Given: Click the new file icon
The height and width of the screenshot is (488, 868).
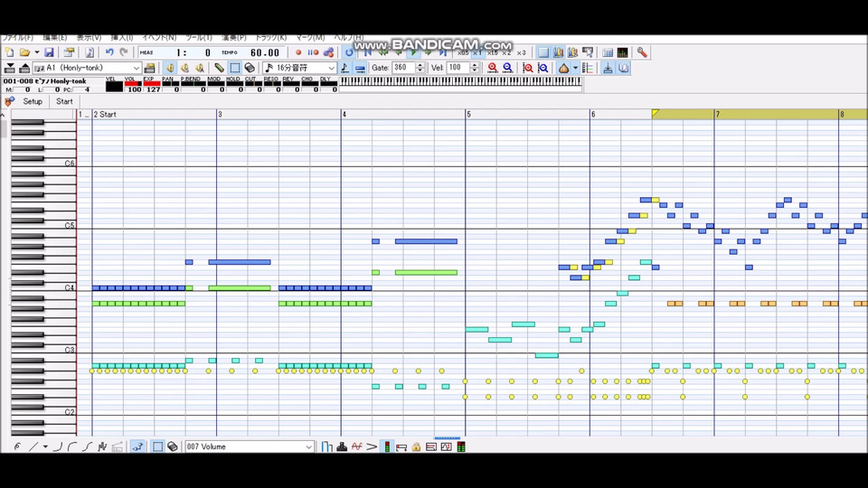Looking at the screenshot, I should tap(9, 52).
